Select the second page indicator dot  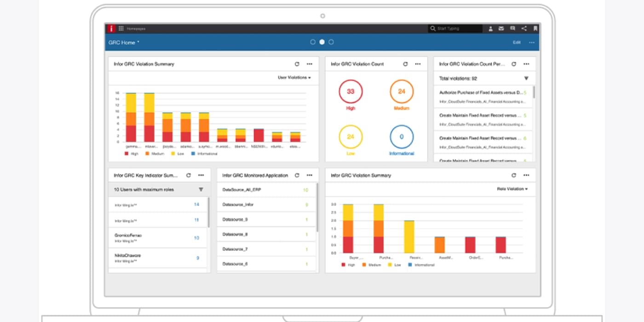click(322, 42)
